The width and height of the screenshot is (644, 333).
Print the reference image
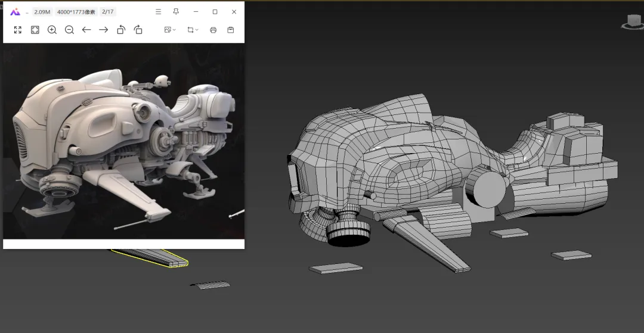tap(213, 30)
